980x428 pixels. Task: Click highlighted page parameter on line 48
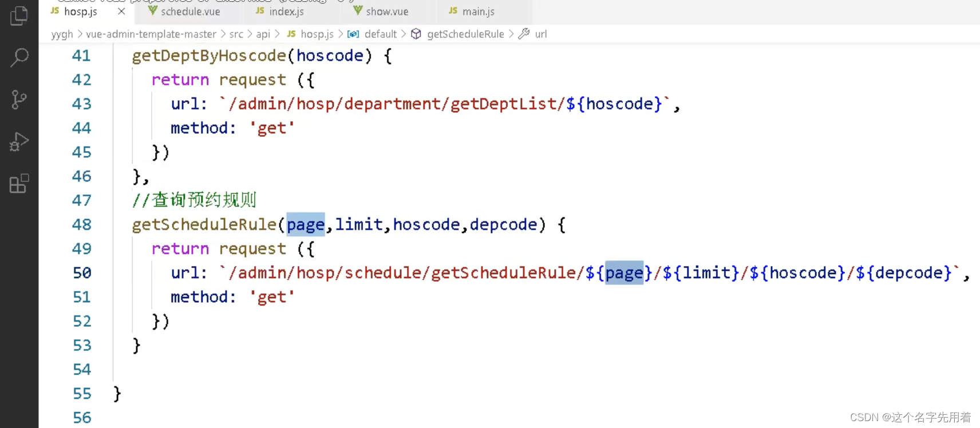[306, 225]
